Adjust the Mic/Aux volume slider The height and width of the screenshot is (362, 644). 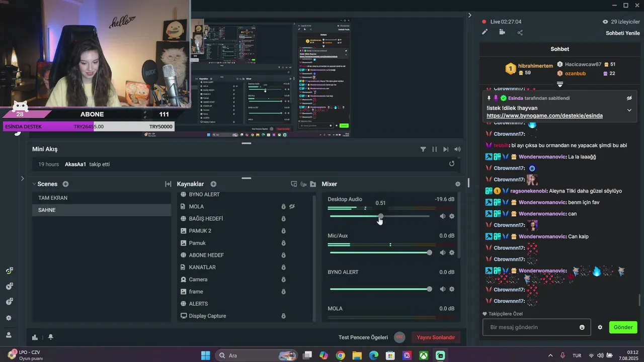pos(379,252)
